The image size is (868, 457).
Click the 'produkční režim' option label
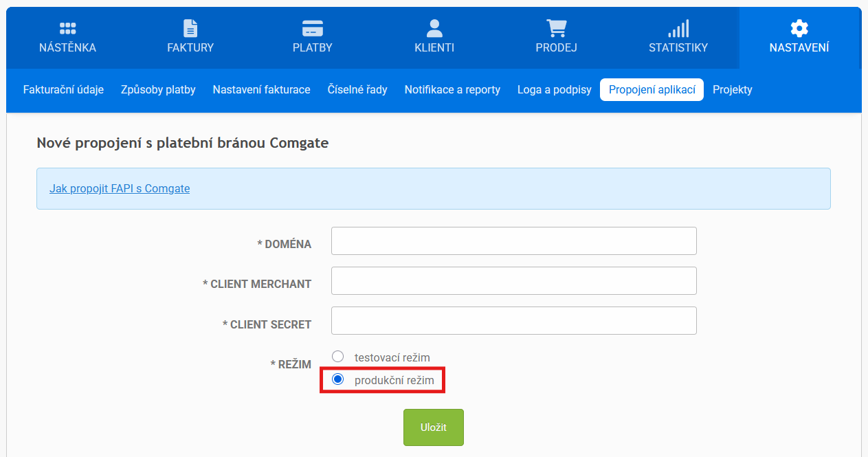point(394,380)
